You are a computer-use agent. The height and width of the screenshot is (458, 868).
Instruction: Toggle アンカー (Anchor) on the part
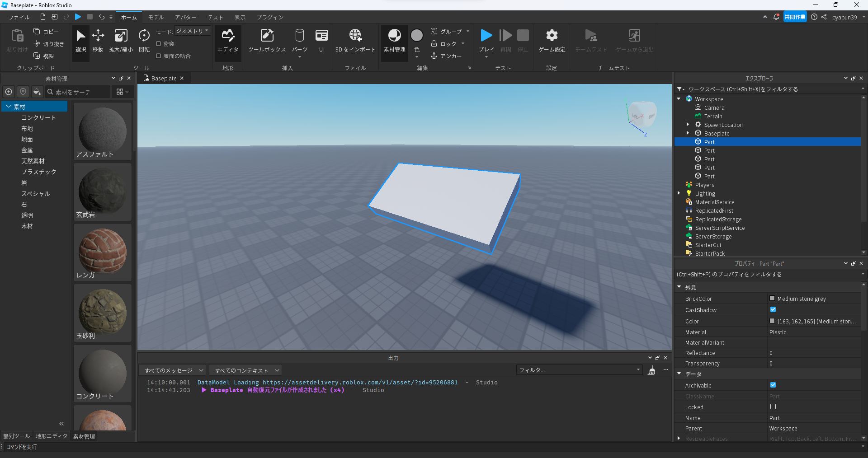(446, 56)
